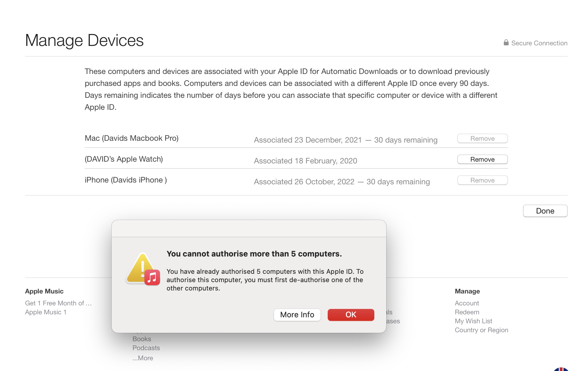Select the Mac (Davids Macbook Pro) entry
Screen dimensions: 588x371
pyautogui.click(x=131, y=138)
